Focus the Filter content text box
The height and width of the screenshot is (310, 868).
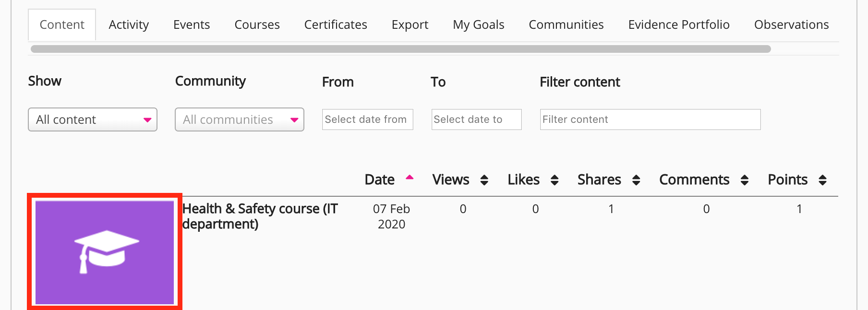(x=650, y=119)
